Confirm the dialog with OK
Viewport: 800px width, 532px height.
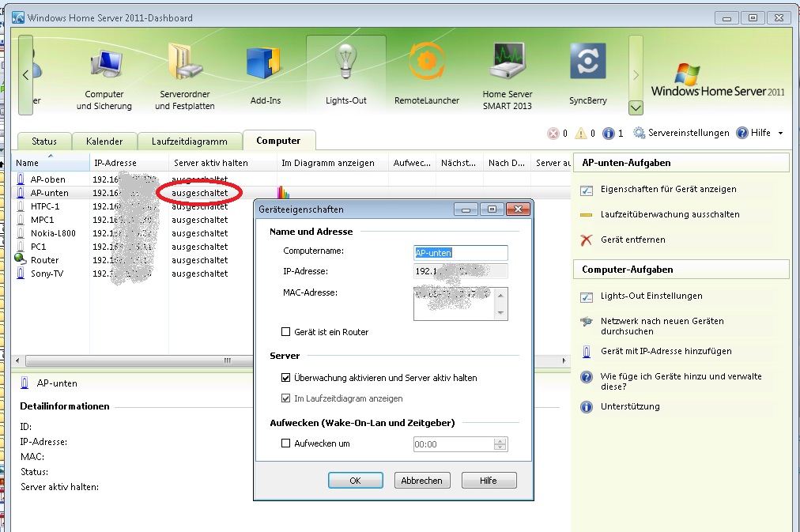(355, 481)
